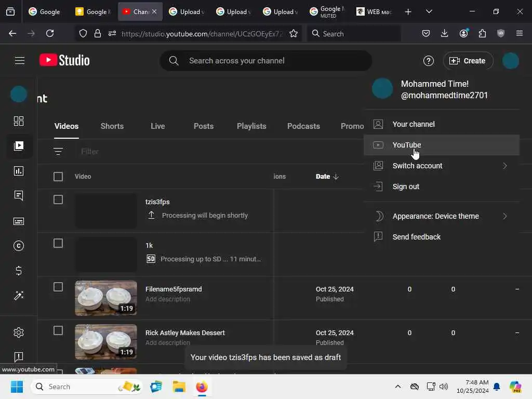Select YouTube in account menu

442,145
